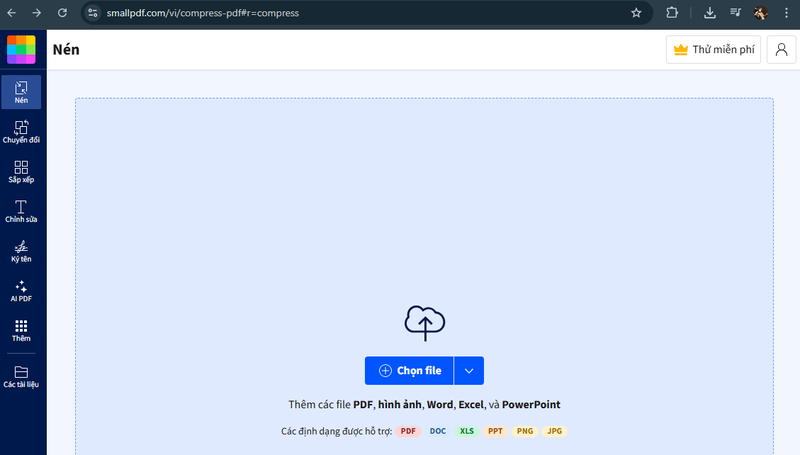
Task: Go forward in browser history
Action: coord(37,13)
